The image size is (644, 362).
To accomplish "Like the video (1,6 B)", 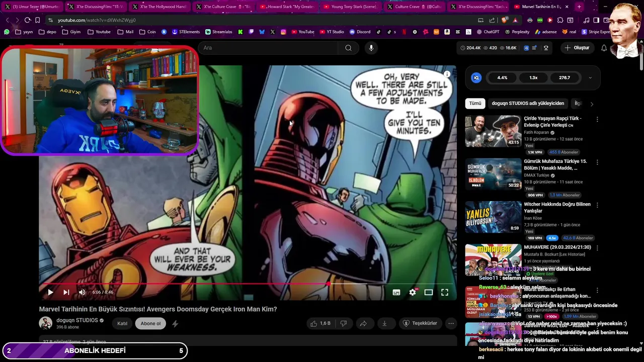I will coord(320,323).
